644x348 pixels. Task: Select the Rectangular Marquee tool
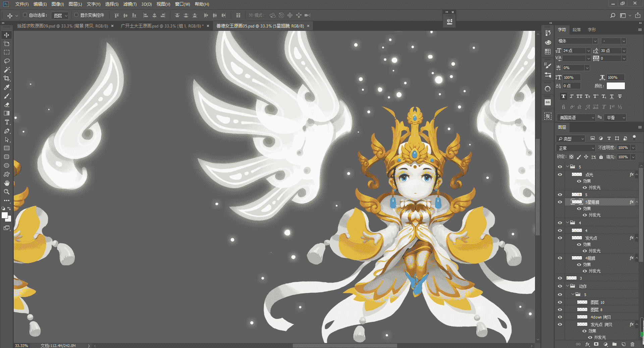pos(7,52)
